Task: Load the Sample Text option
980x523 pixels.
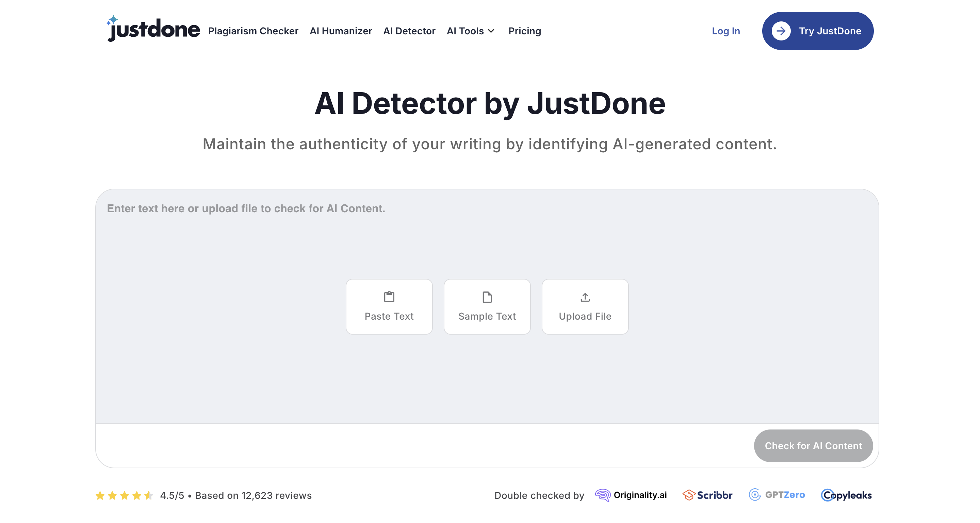Action: click(487, 307)
